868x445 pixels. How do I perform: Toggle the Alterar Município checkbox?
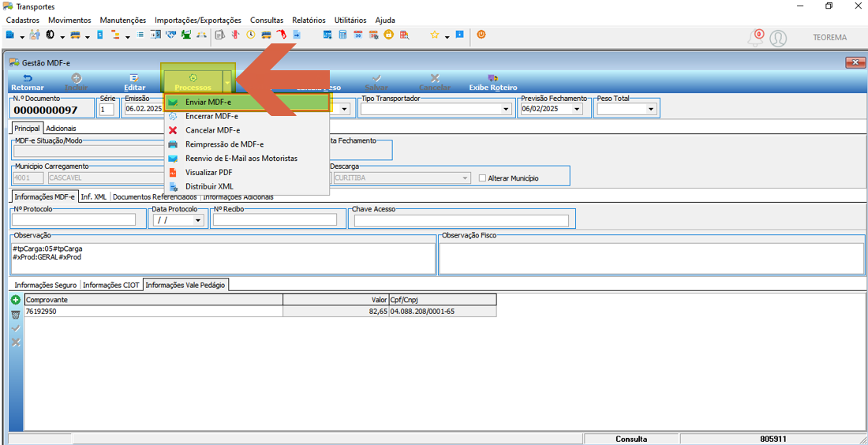482,178
